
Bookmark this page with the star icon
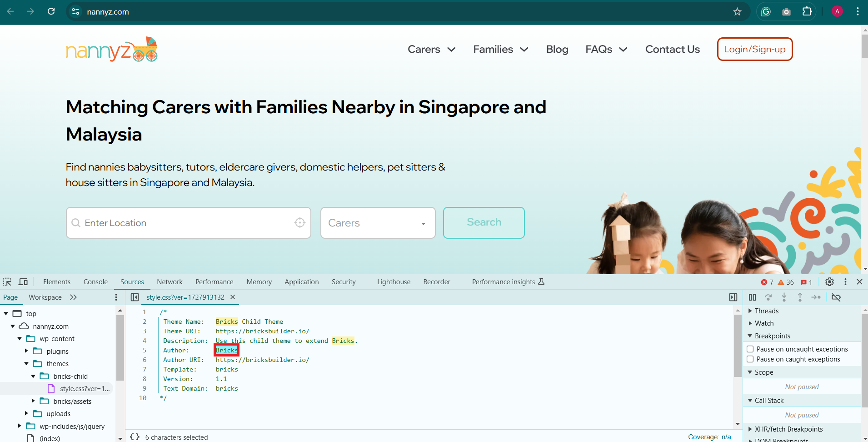737,11
